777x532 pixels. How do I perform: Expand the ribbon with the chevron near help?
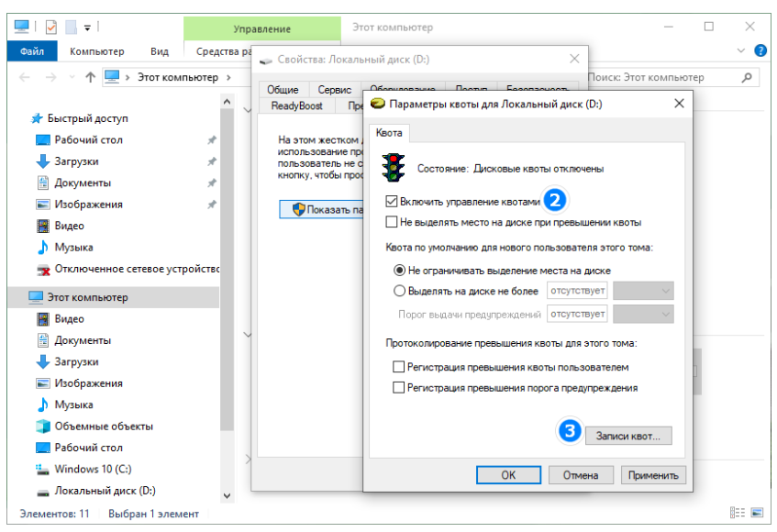(741, 50)
